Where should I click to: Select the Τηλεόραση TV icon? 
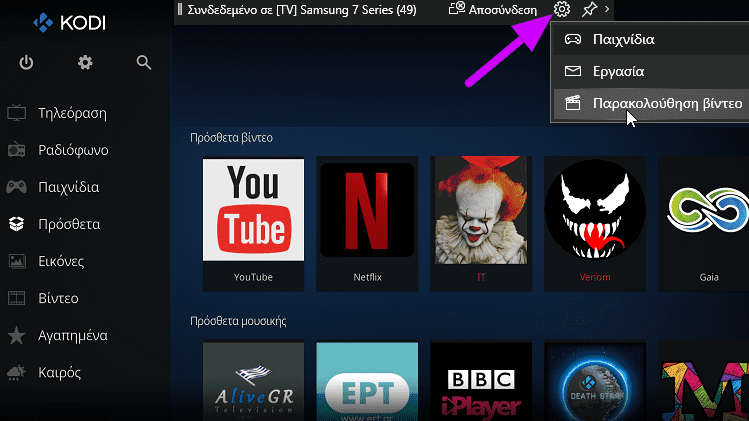pyautogui.click(x=17, y=113)
